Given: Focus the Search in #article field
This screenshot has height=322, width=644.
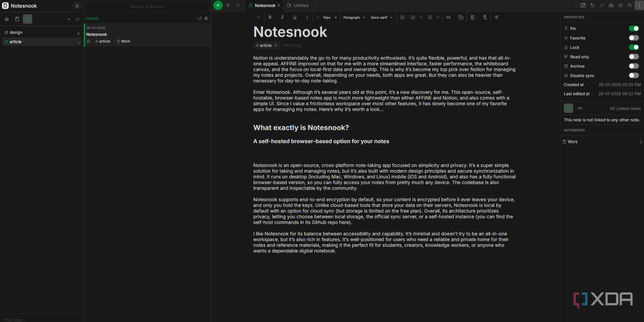Looking at the screenshot, I should pos(147,6).
